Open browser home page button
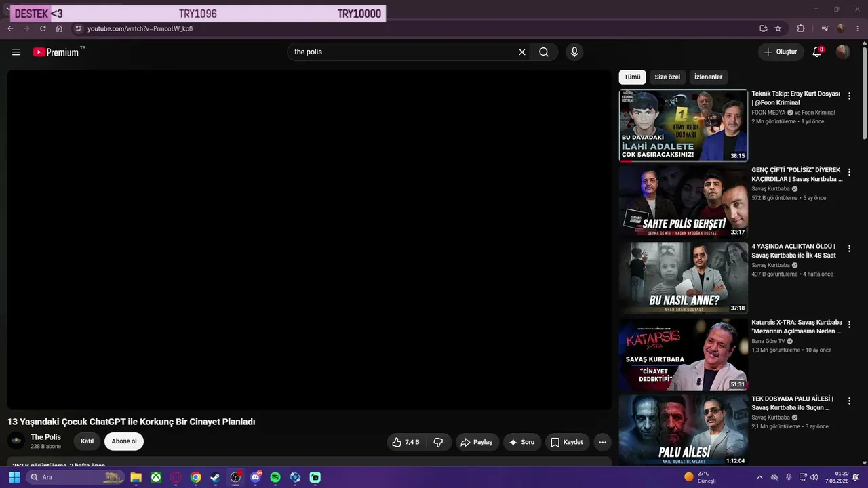 tap(59, 28)
